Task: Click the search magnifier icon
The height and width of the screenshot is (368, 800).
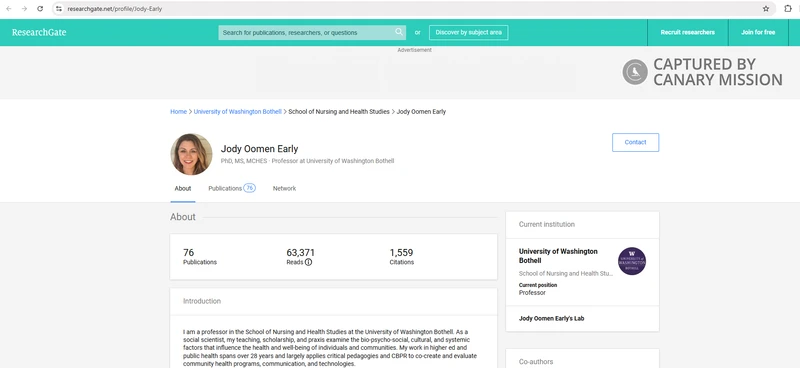Action: click(x=398, y=32)
